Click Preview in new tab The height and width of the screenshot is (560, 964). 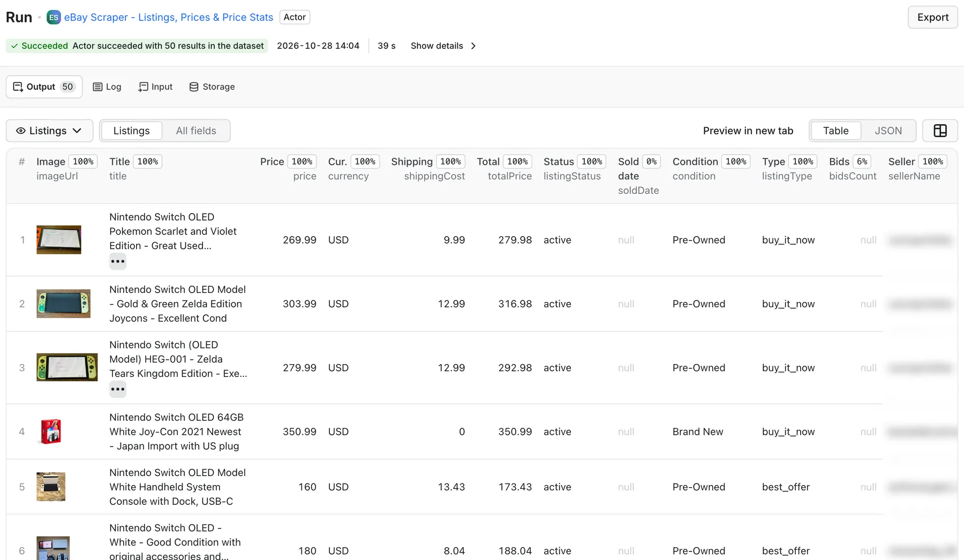[x=748, y=131]
